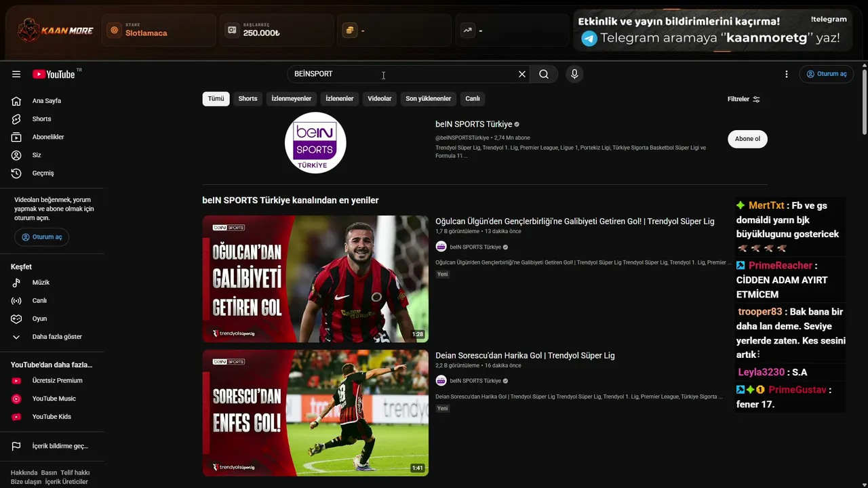Click the 250.000₺ balance in overlay
The height and width of the screenshot is (488, 868).
tap(261, 33)
